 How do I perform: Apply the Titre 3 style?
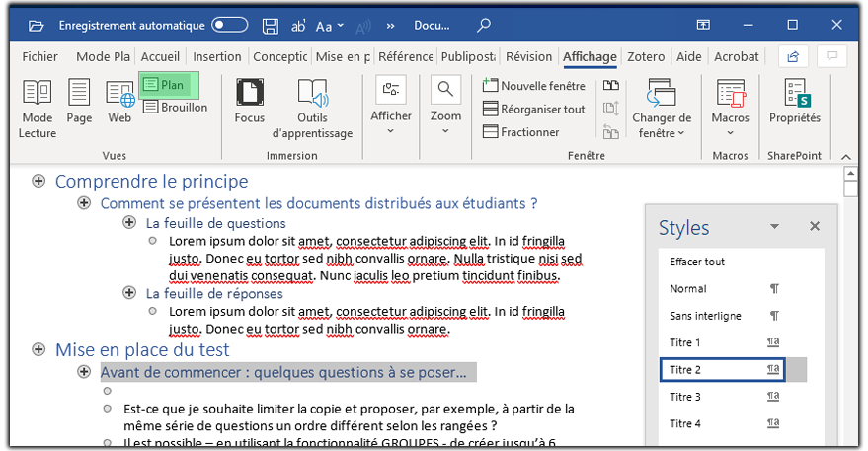tap(723, 397)
